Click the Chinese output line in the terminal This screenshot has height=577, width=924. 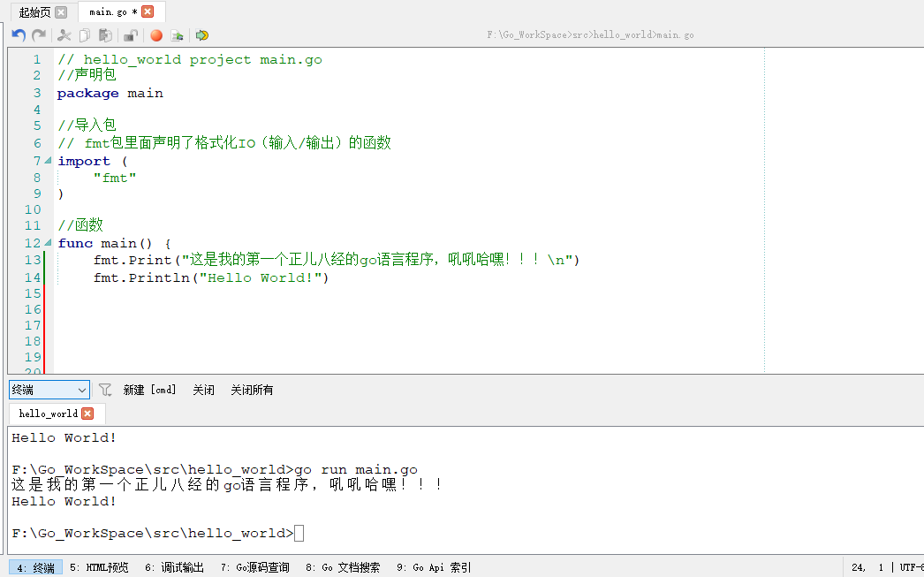pos(227,485)
